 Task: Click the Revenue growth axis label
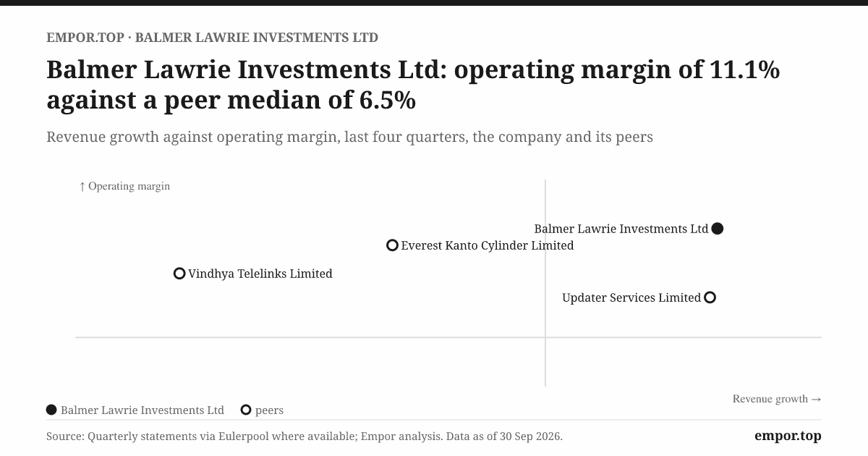pyautogui.click(x=777, y=399)
